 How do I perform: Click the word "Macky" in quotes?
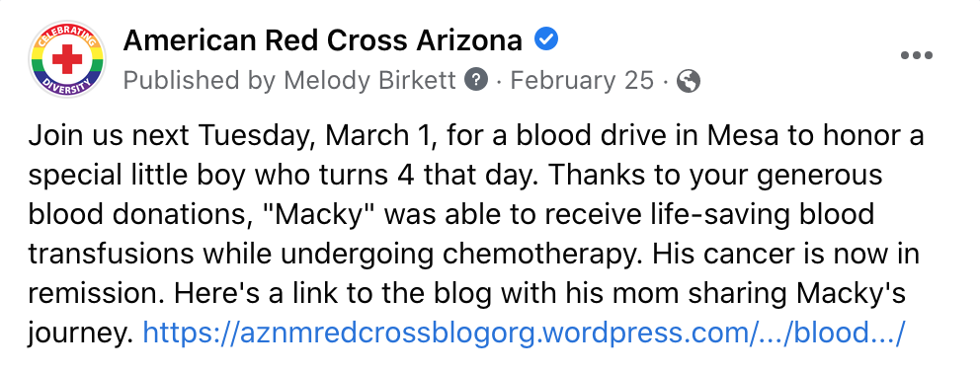tap(319, 215)
